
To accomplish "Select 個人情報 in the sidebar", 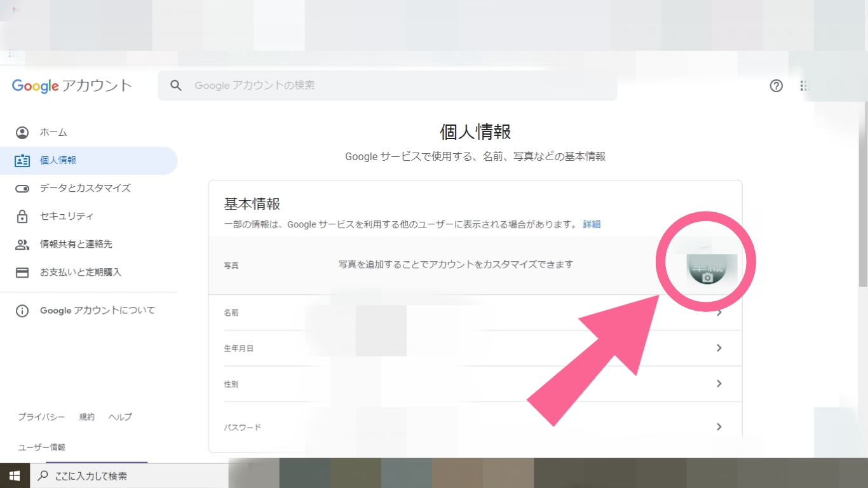I will [x=88, y=161].
